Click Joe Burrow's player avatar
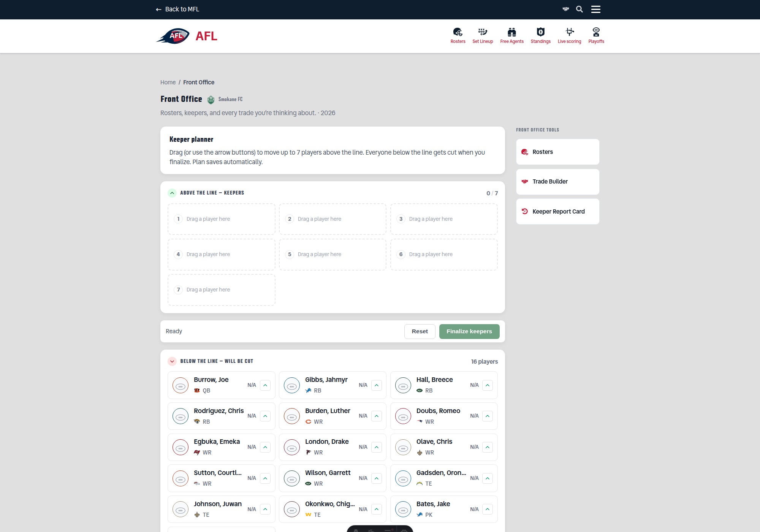 coord(180,385)
